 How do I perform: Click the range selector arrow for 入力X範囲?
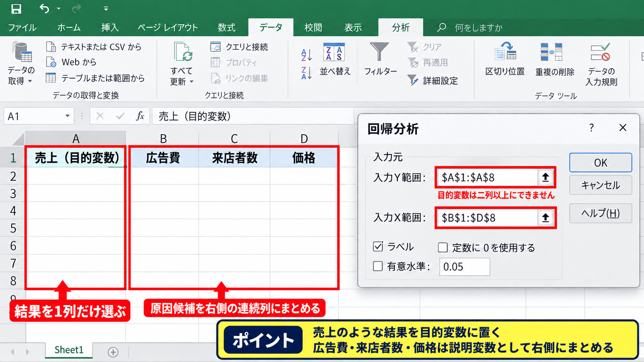point(545,218)
